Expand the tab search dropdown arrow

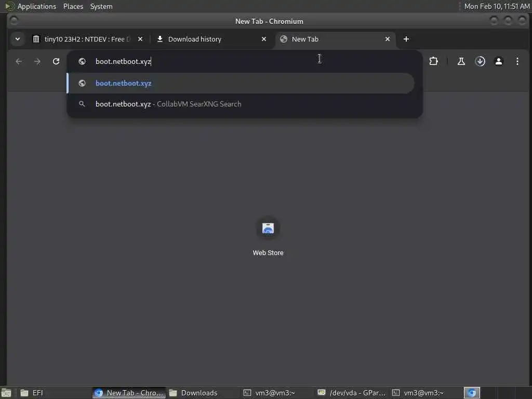(x=18, y=39)
